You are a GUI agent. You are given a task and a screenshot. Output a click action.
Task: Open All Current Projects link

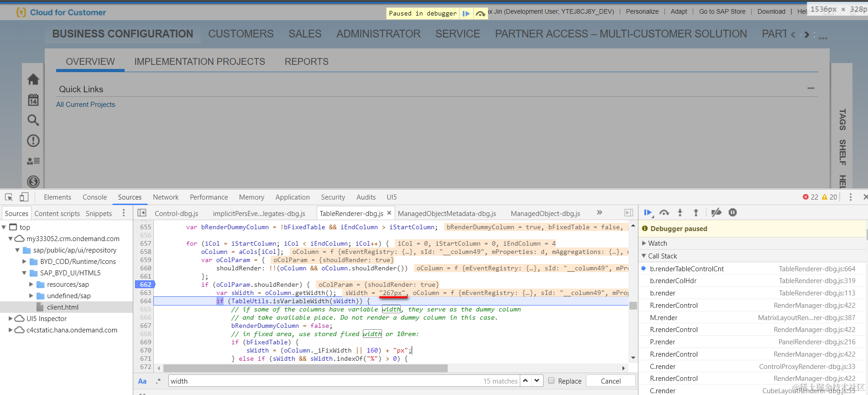(85, 105)
